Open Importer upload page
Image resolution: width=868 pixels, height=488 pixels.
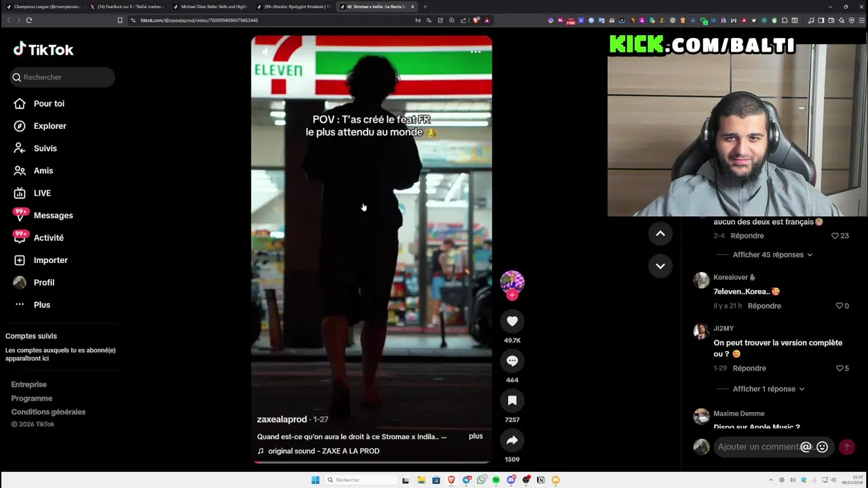click(x=51, y=260)
